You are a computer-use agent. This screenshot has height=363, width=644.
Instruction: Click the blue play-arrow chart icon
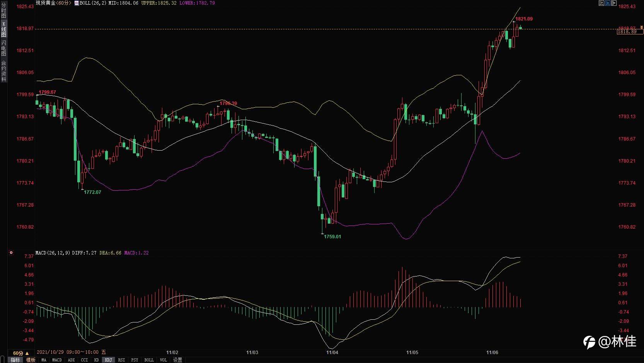coord(607,3)
